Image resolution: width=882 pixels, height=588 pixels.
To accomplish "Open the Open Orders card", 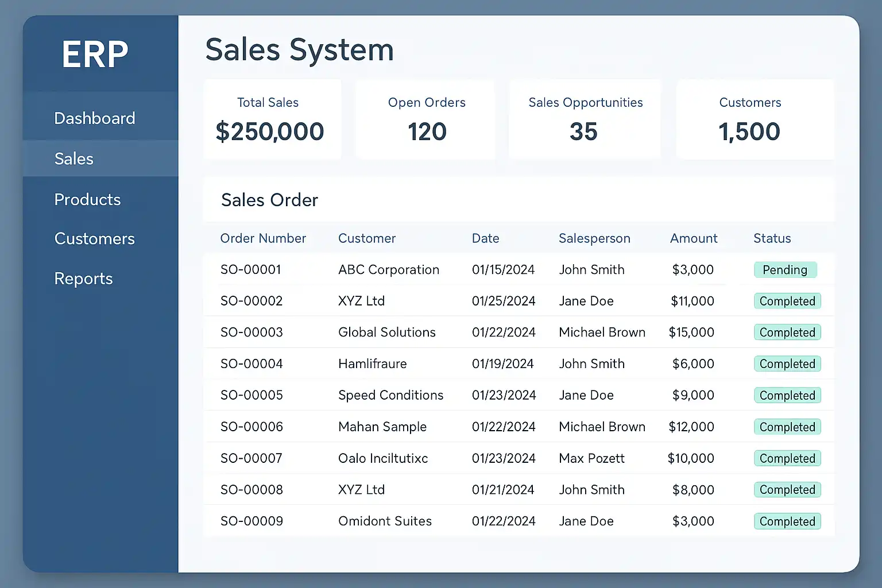I will click(x=425, y=119).
